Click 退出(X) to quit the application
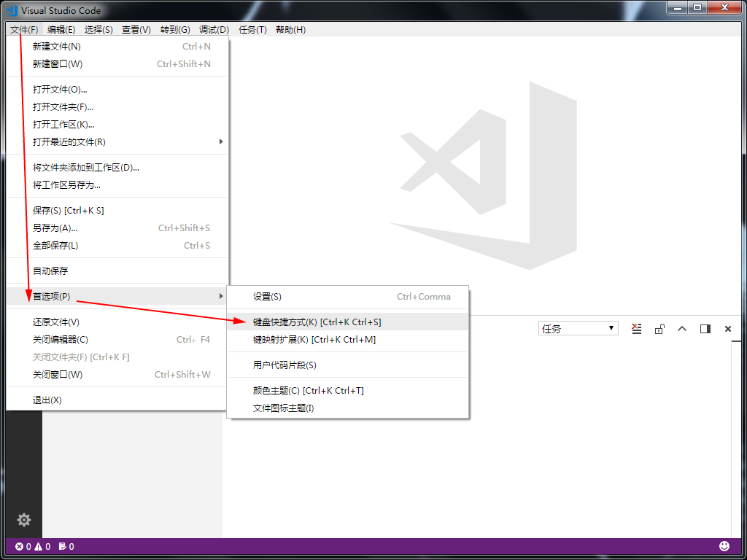This screenshot has height=560, width=747. (x=117, y=400)
